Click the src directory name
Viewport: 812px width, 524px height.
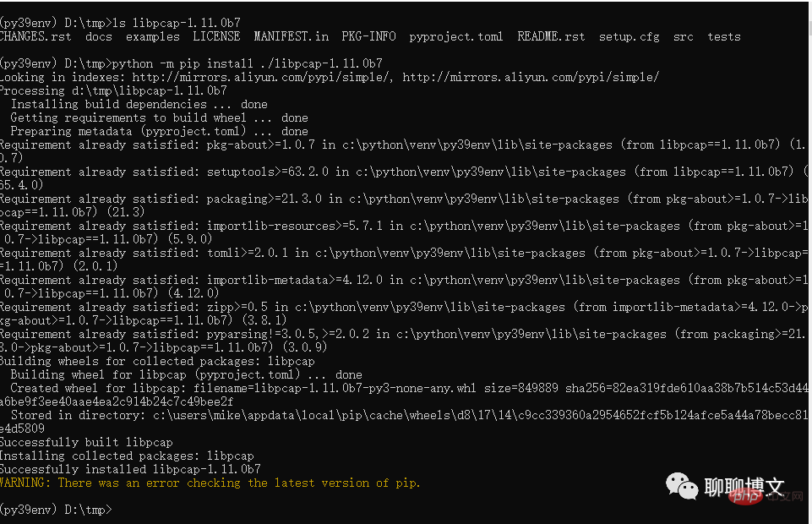point(684,36)
